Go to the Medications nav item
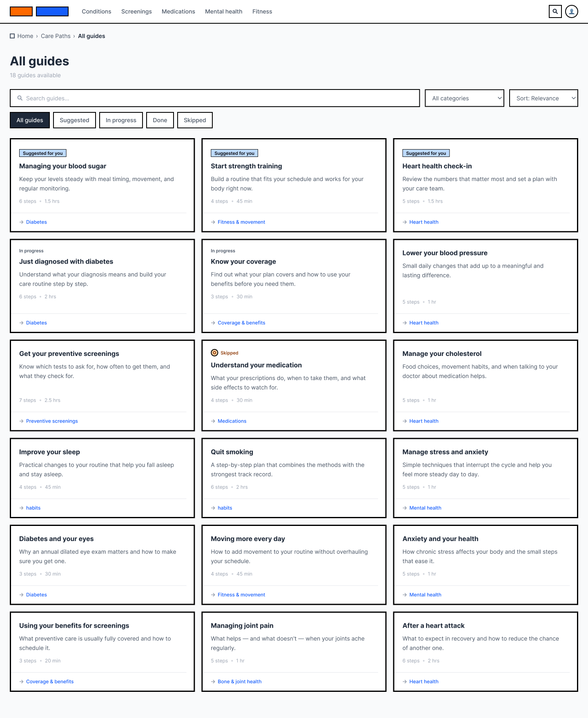The height and width of the screenshot is (718, 588). coord(178,11)
